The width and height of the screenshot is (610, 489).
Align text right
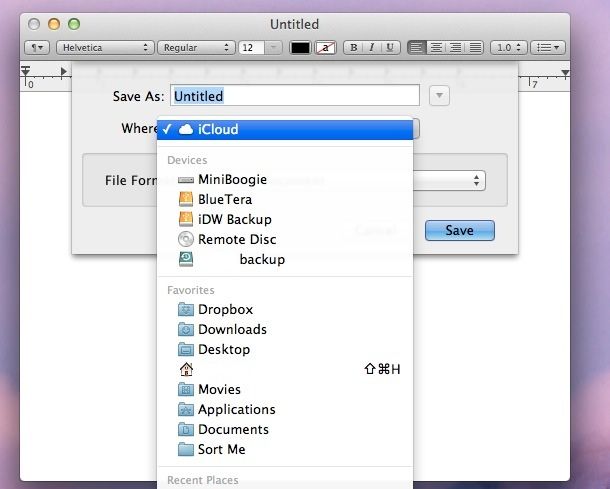point(456,47)
